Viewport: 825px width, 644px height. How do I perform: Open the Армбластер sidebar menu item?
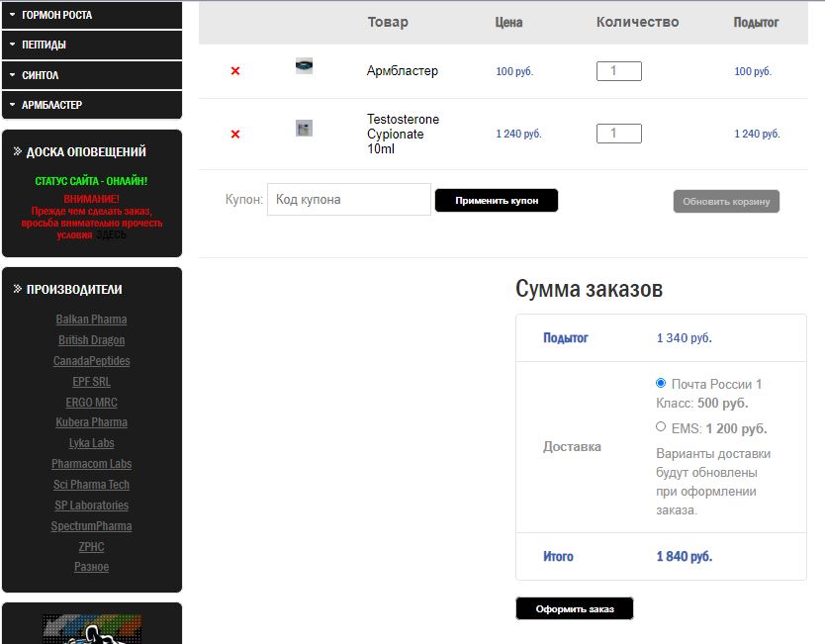(92, 105)
